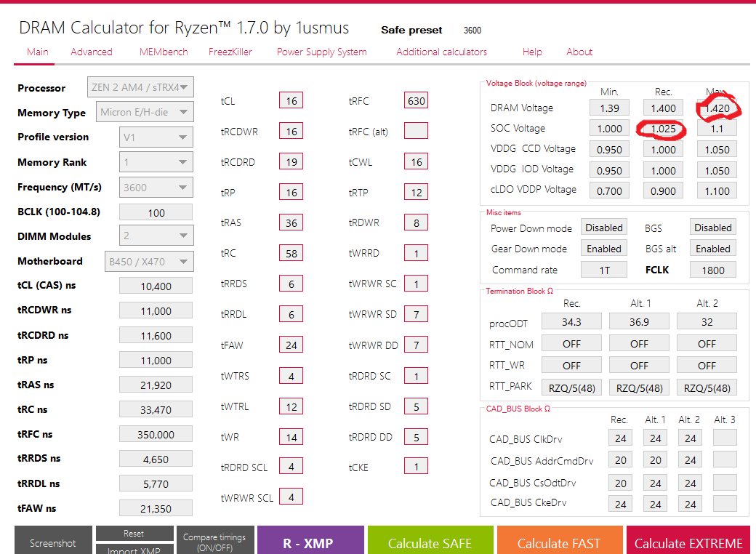Click the FCLK 1800 value
The image size is (756, 554).
click(712, 270)
